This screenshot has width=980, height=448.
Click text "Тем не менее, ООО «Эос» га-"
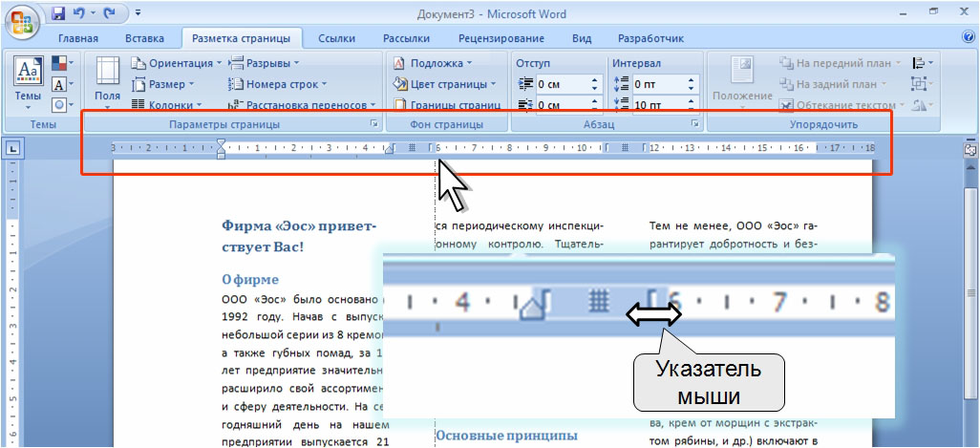(x=734, y=225)
